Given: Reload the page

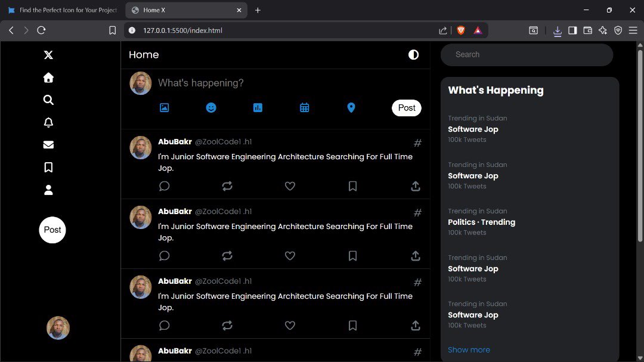Looking at the screenshot, I should click(41, 30).
